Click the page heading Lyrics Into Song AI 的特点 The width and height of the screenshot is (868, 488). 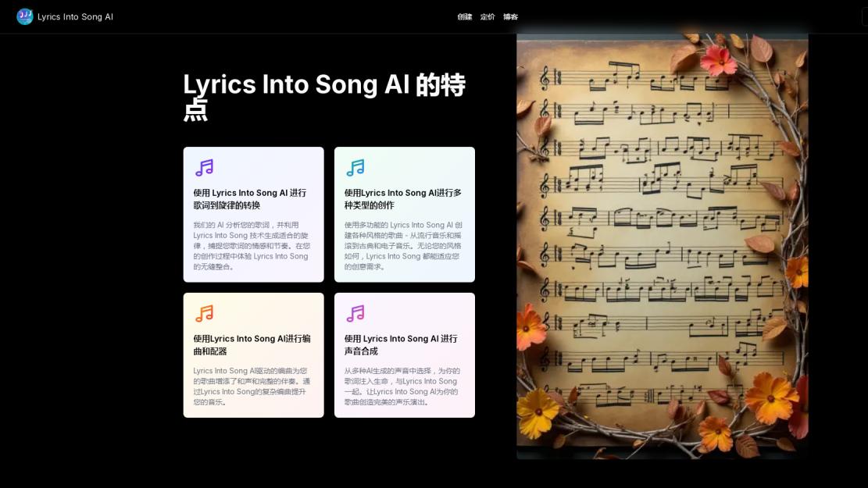[x=324, y=97]
